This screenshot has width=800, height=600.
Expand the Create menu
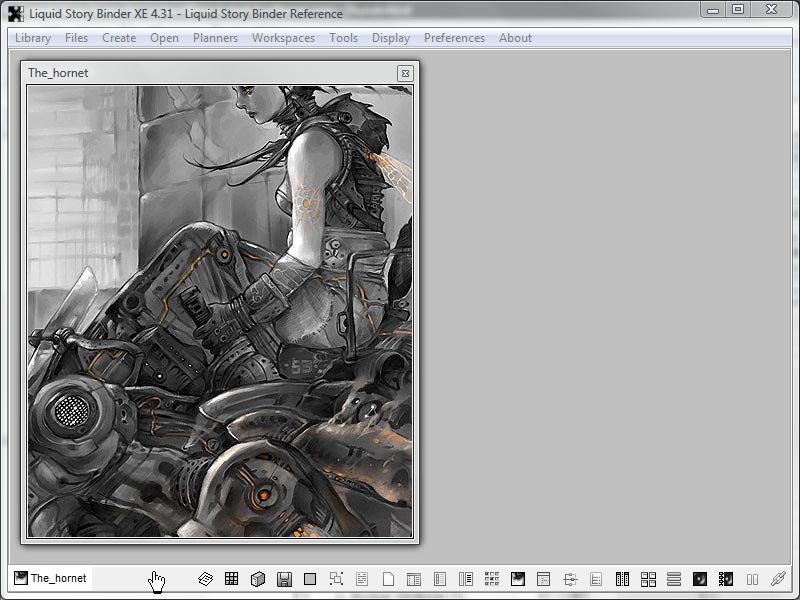tap(119, 38)
